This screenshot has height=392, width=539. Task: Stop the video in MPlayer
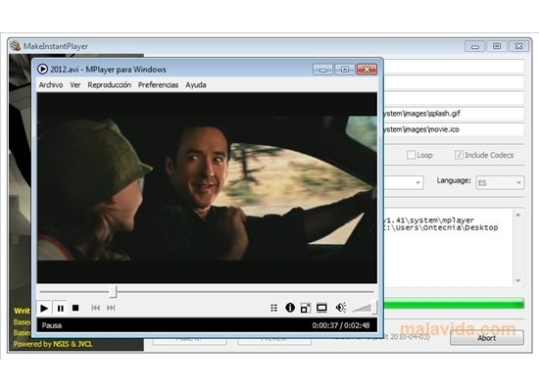(x=75, y=308)
